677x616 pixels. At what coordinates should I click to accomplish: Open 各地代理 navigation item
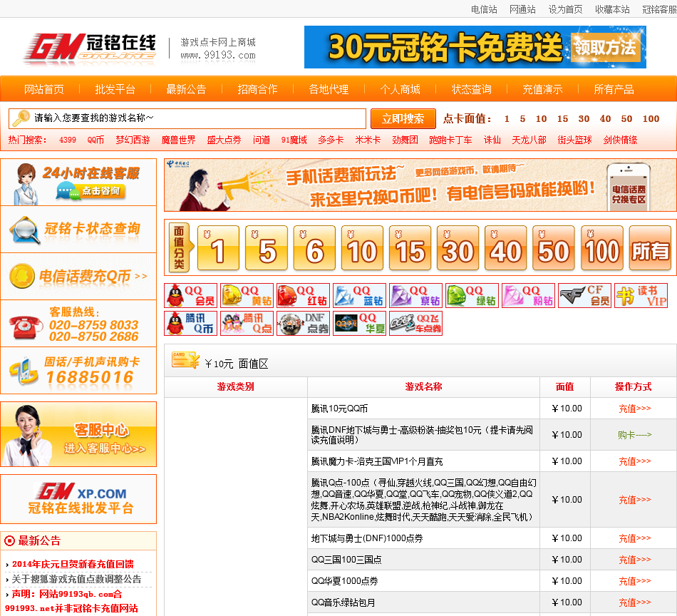click(329, 89)
